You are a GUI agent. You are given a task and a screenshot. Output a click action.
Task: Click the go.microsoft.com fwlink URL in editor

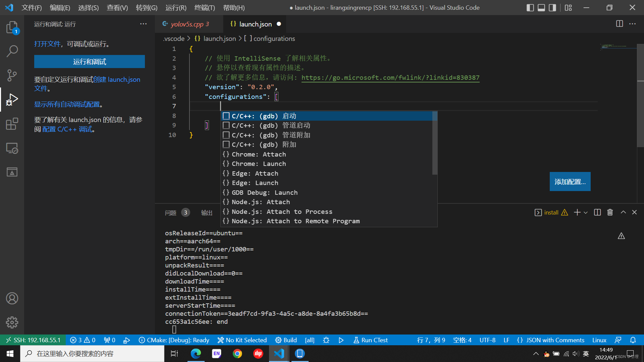pyautogui.click(x=390, y=77)
